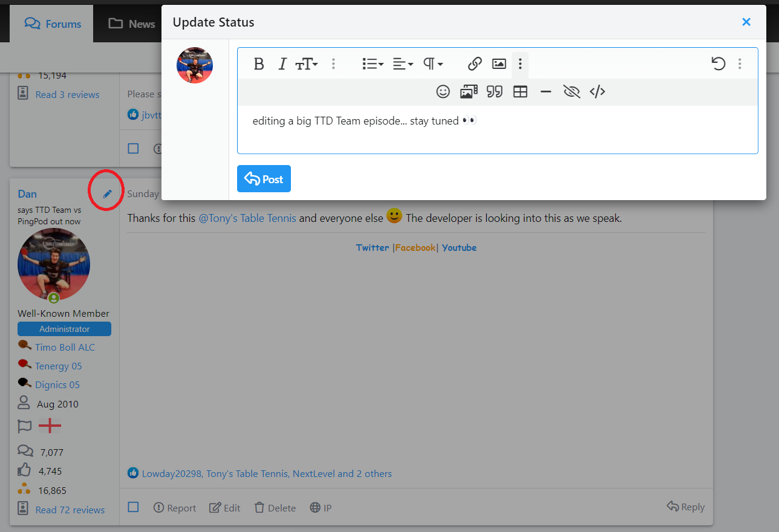This screenshot has height=532, width=779.
Task: Open the Facebook signature link
Action: pyautogui.click(x=416, y=247)
